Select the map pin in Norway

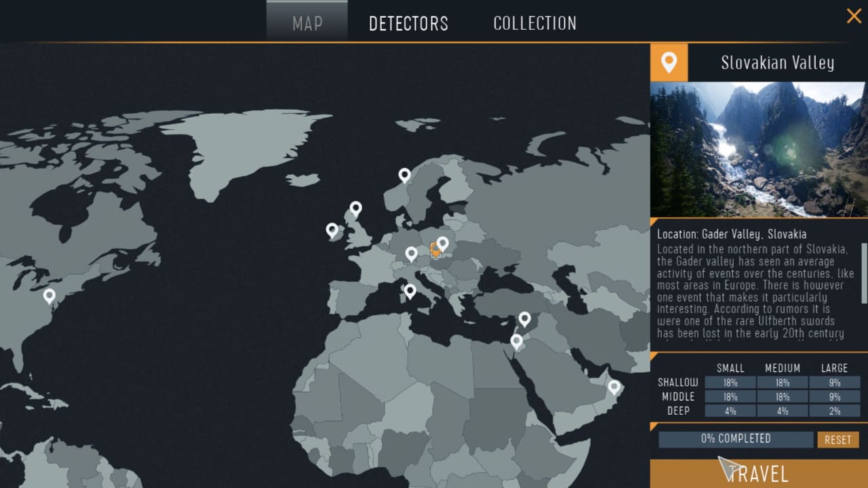coord(404,176)
